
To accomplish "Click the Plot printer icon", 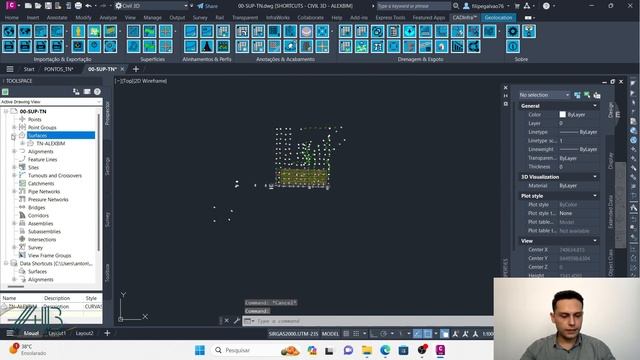I will click(x=78, y=6).
